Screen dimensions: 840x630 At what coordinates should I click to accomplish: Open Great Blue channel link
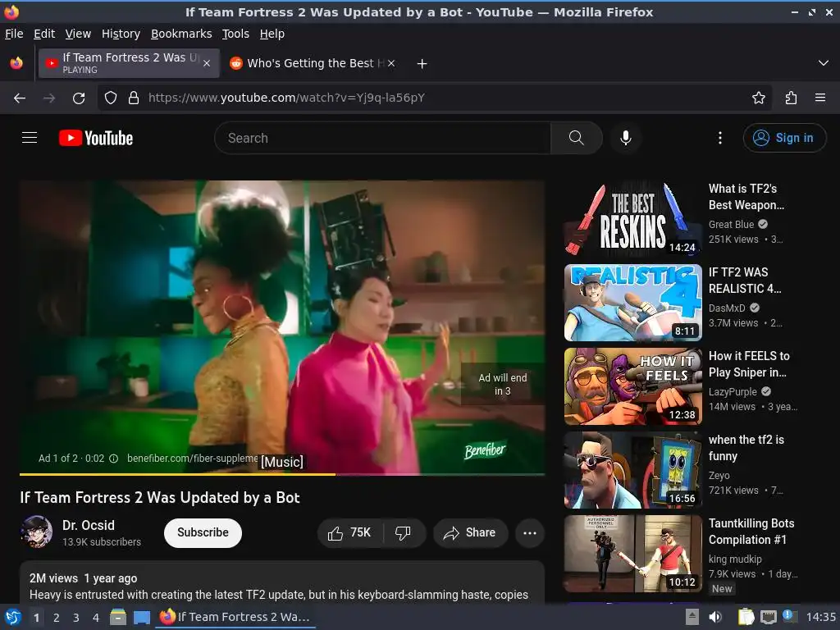pyautogui.click(x=731, y=225)
